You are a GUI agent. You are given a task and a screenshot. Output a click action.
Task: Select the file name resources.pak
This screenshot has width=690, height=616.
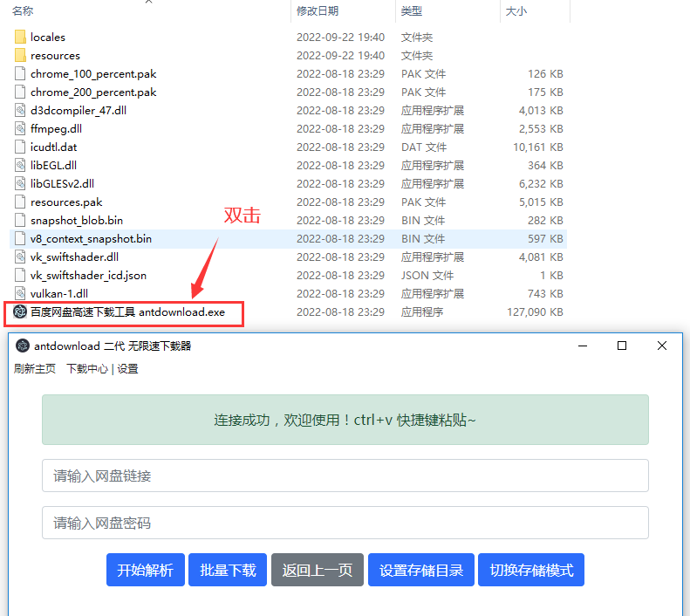(x=66, y=202)
